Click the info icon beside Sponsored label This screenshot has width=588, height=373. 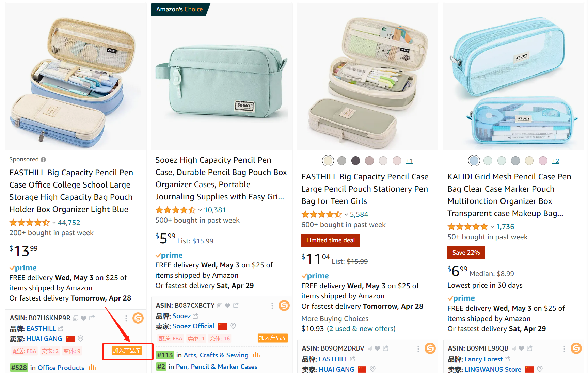(x=43, y=160)
